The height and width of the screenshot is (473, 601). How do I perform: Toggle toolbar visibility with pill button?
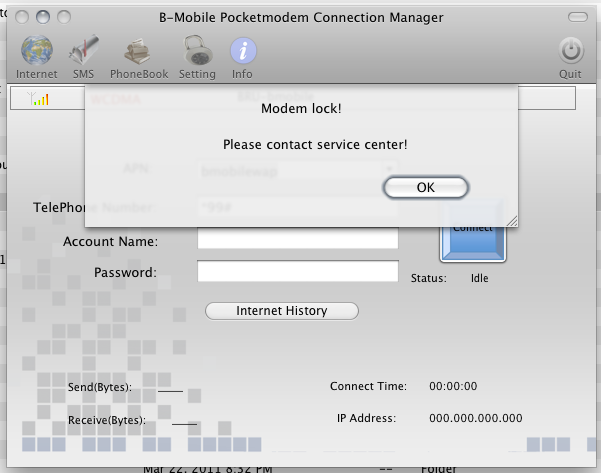577,18
